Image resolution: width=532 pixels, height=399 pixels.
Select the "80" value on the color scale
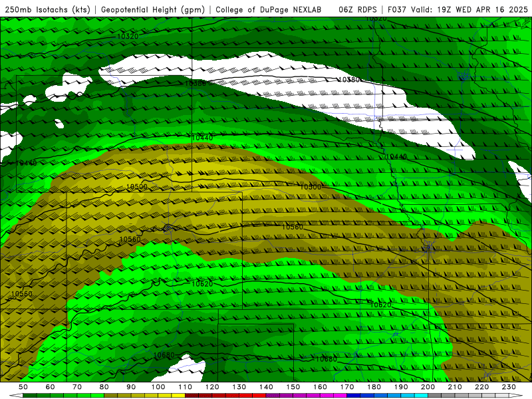104,387
